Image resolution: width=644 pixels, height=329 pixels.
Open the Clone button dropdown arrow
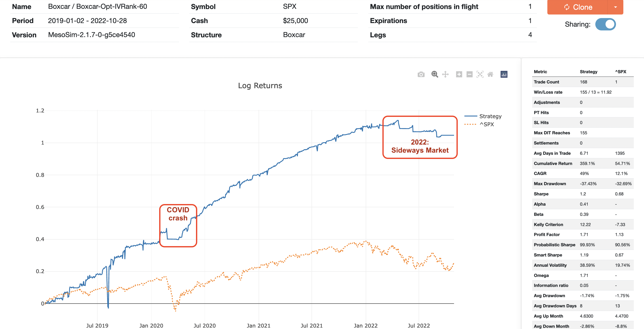click(615, 7)
